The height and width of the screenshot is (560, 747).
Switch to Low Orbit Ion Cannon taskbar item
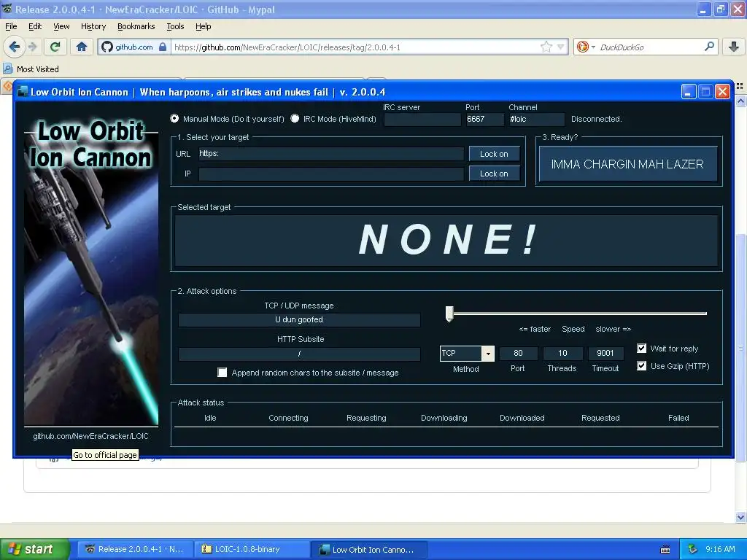click(368, 550)
